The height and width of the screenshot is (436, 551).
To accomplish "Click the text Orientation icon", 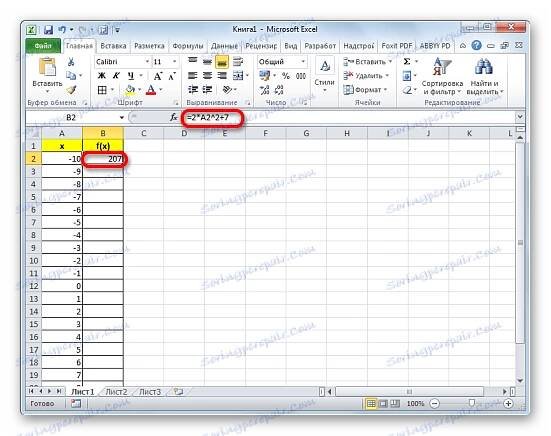I will coord(228,90).
